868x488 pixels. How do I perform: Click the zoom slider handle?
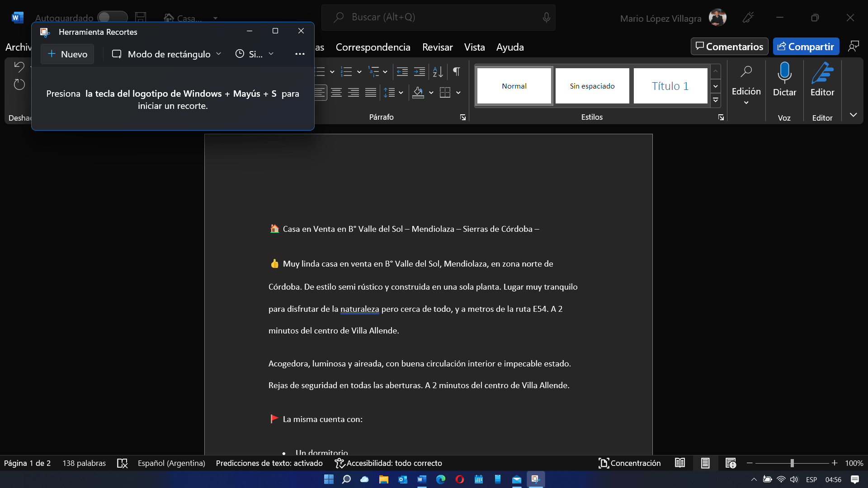[x=792, y=463]
